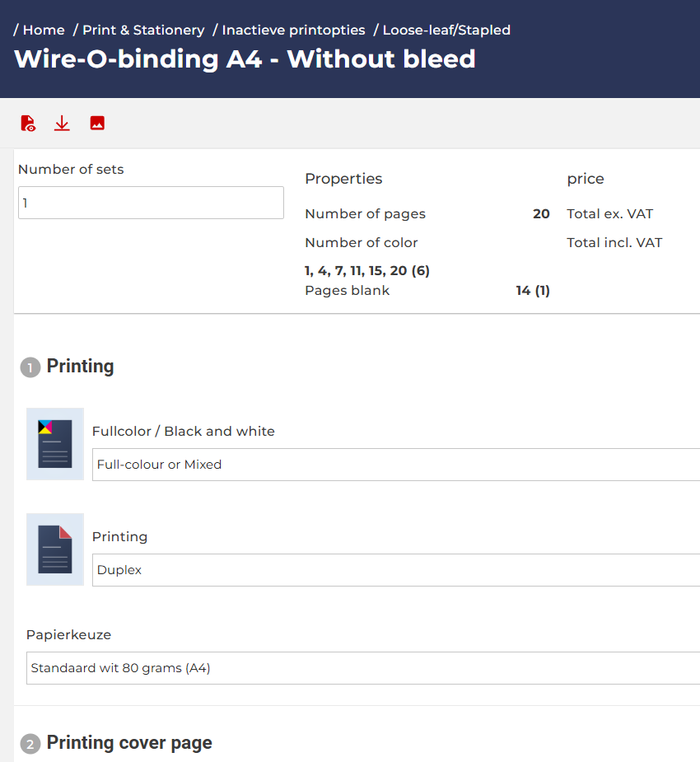700x762 pixels.
Task: Click the step 1 circle badge
Action: click(30, 367)
